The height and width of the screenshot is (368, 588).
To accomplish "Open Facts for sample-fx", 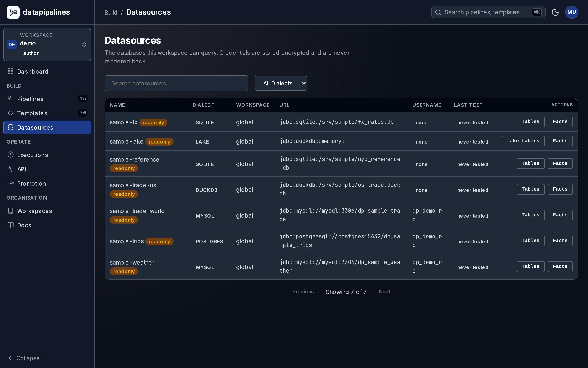I will [x=560, y=122].
